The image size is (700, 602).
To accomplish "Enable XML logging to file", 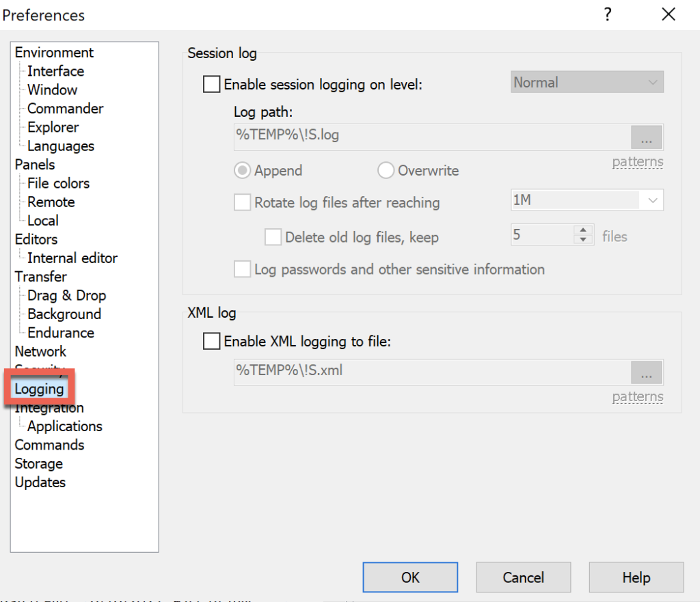I will 211,342.
